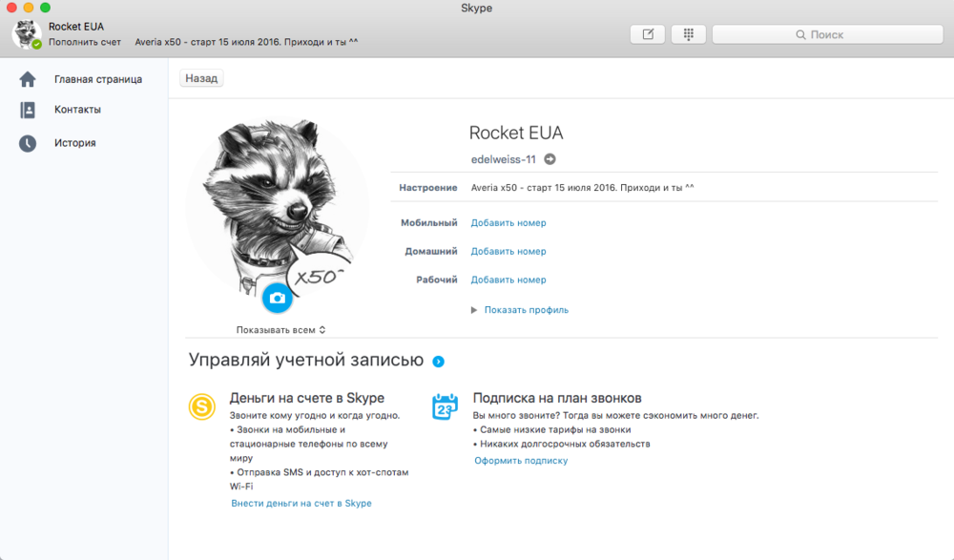The image size is (954, 560).
Task: Click the yellow Skype credit coin icon
Action: pos(202,407)
